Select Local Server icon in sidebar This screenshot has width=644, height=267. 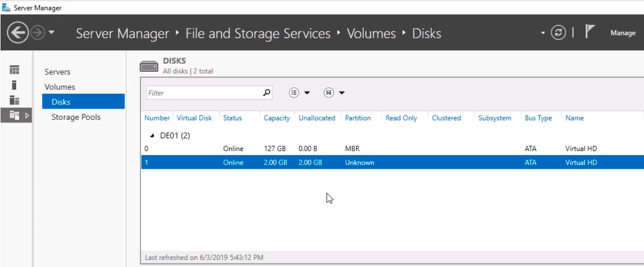tap(15, 85)
